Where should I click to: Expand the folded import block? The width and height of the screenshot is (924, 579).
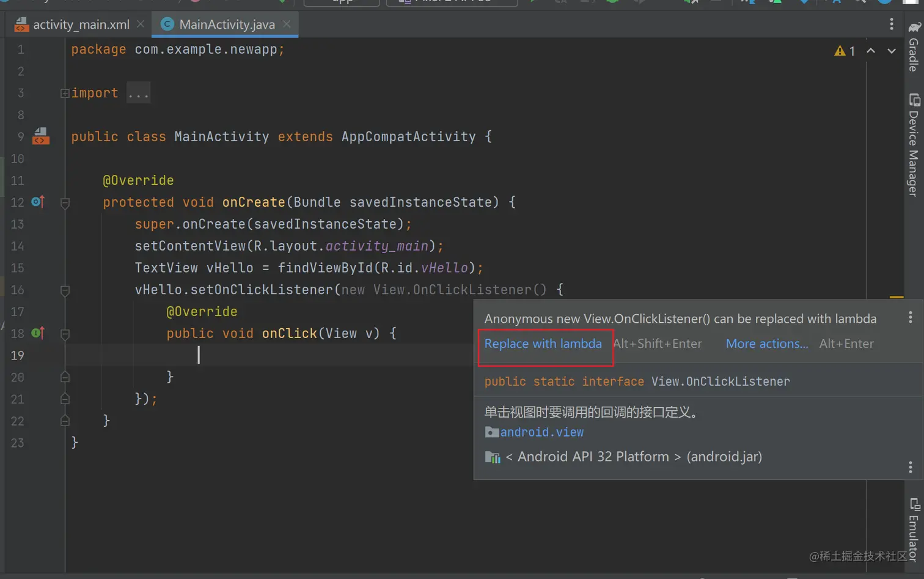pyautogui.click(x=65, y=94)
